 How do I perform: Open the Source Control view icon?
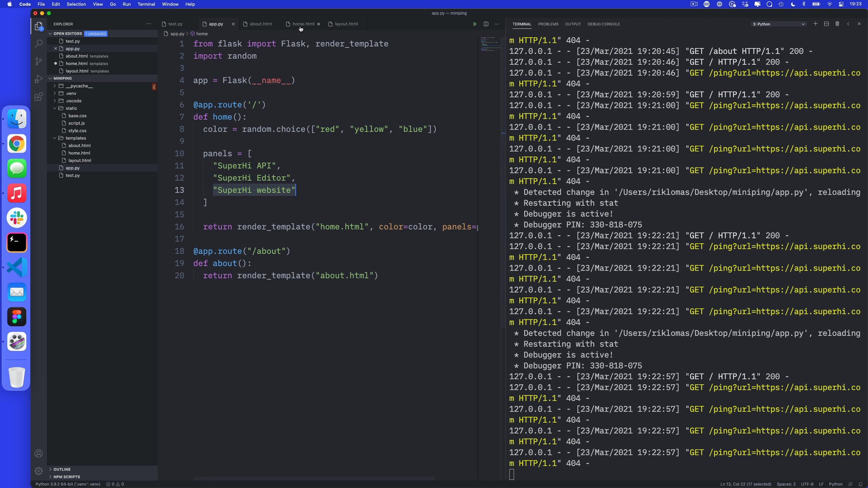(39, 61)
